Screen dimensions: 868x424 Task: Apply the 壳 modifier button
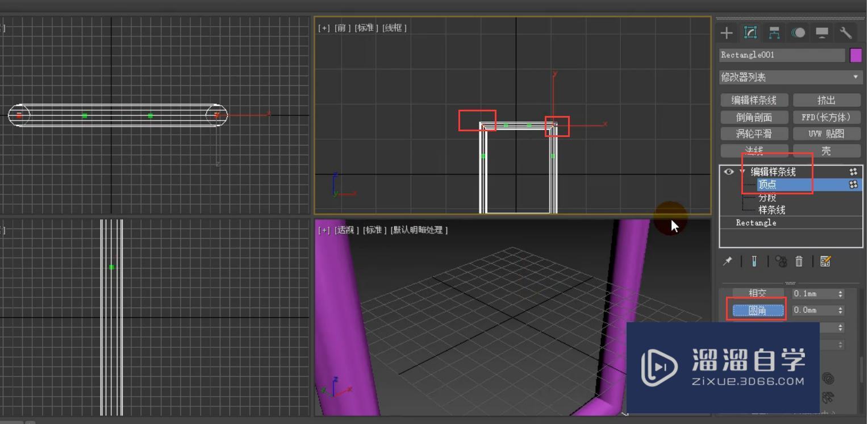click(826, 151)
